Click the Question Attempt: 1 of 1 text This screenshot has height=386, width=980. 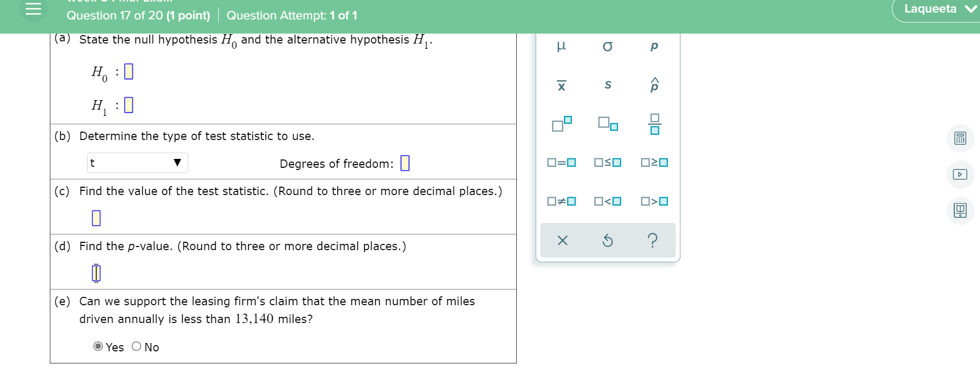(x=292, y=16)
